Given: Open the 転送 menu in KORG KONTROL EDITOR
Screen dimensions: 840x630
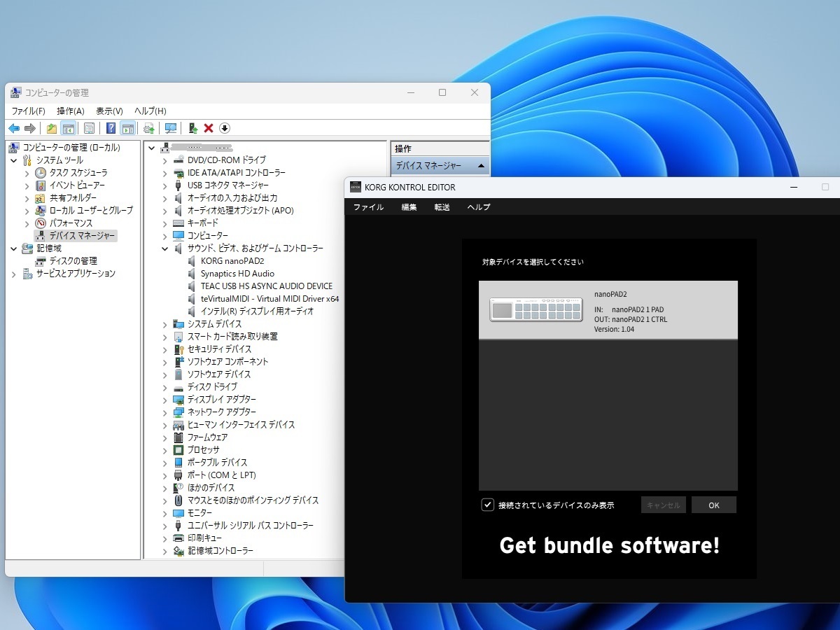Looking at the screenshot, I should point(442,207).
